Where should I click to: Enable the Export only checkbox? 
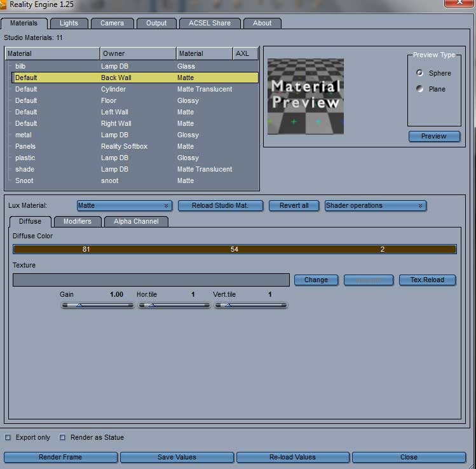8,437
